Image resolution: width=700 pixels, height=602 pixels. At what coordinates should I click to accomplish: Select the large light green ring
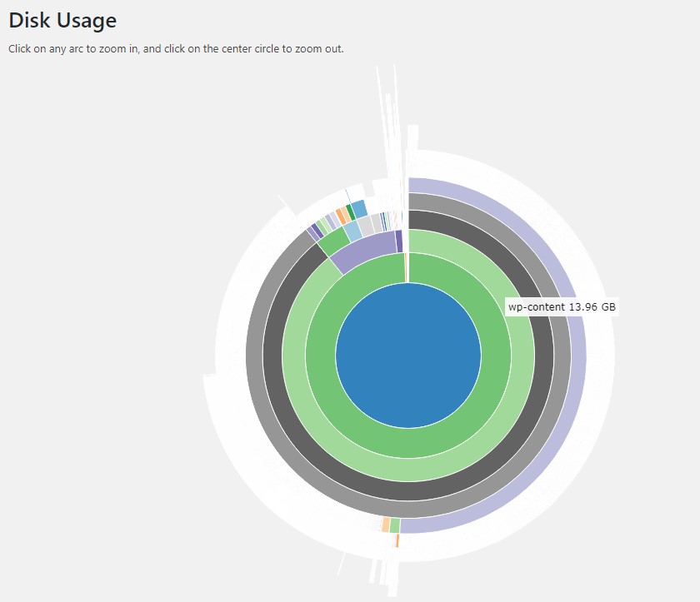(408, 469)
